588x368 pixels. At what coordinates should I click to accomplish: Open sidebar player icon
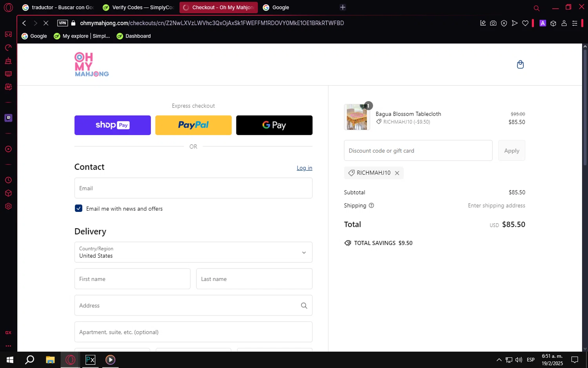tap(8, 149)
